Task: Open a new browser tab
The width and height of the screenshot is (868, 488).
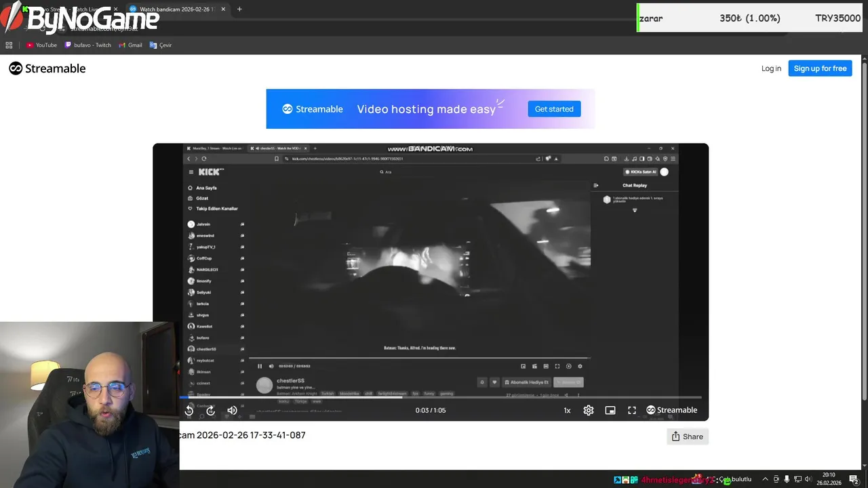Action: point(239,9)
